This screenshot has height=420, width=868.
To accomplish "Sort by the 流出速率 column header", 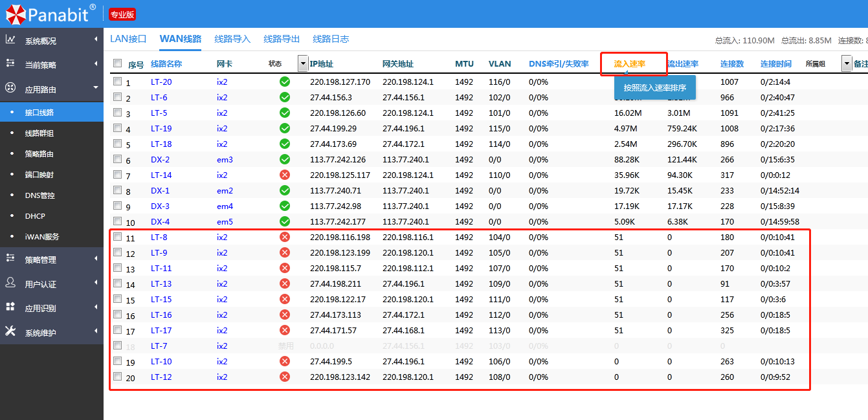I will tap(683, 64).
